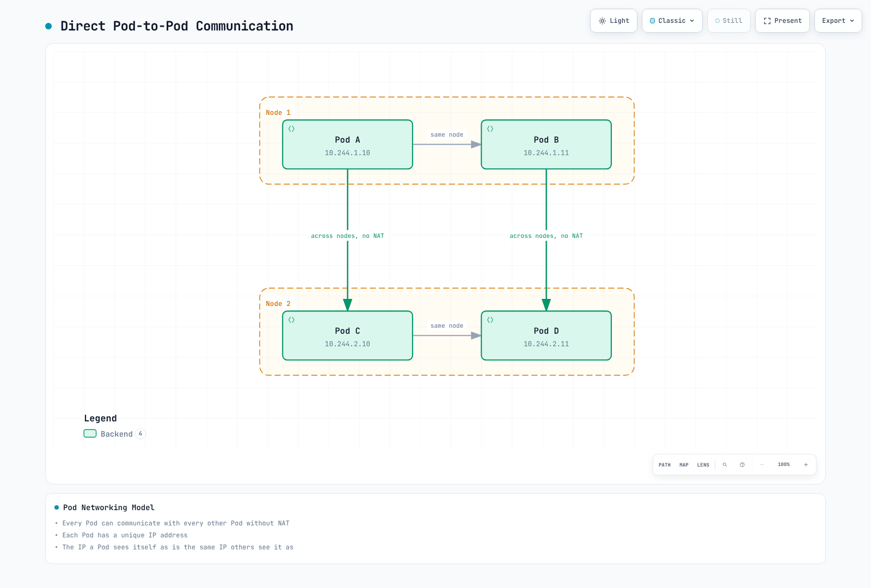Click the Node 1 group label
This screenshot has width=871, height=588.
tap(278, 113)
